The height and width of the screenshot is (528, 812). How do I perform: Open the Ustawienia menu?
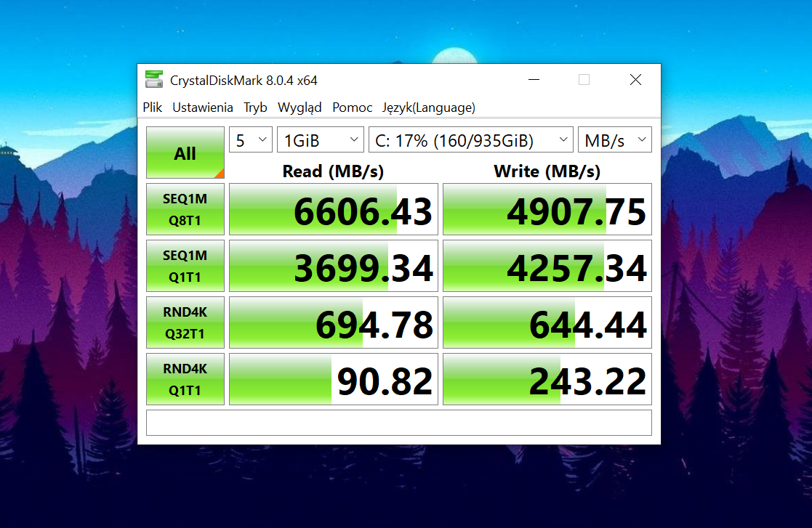pyautogui.click(x=203, y=107)
